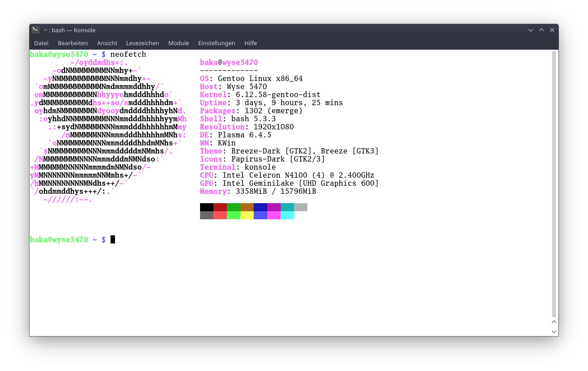The image size is (588, 371).
Task: Click the bright green color block in bottom row
Action: pos(234,215)
